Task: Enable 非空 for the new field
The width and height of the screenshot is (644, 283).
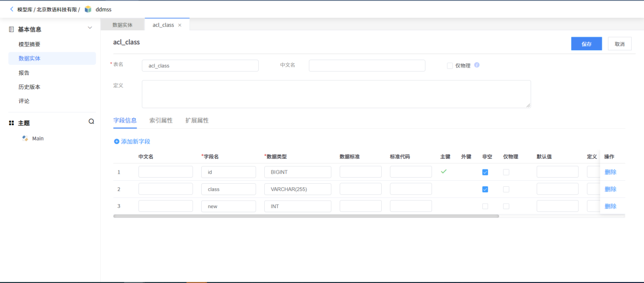Action: pyautogui.click(x=485, y=206)
